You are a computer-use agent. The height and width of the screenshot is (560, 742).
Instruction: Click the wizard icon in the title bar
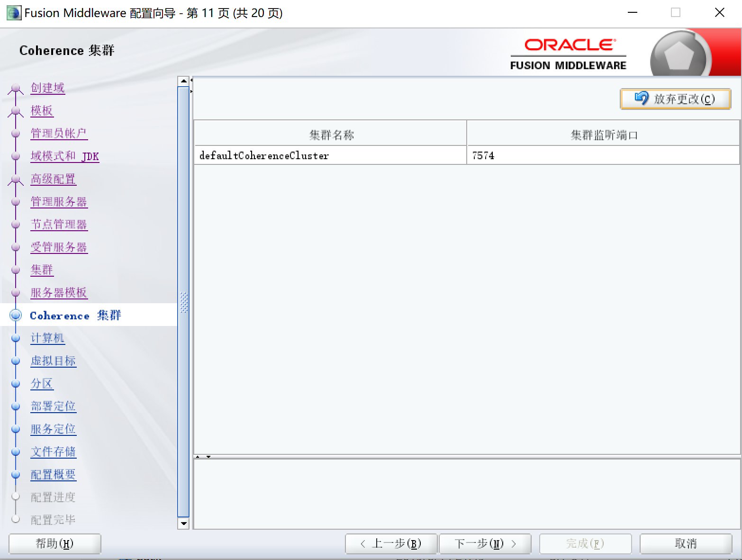click(x=13, y=13)
